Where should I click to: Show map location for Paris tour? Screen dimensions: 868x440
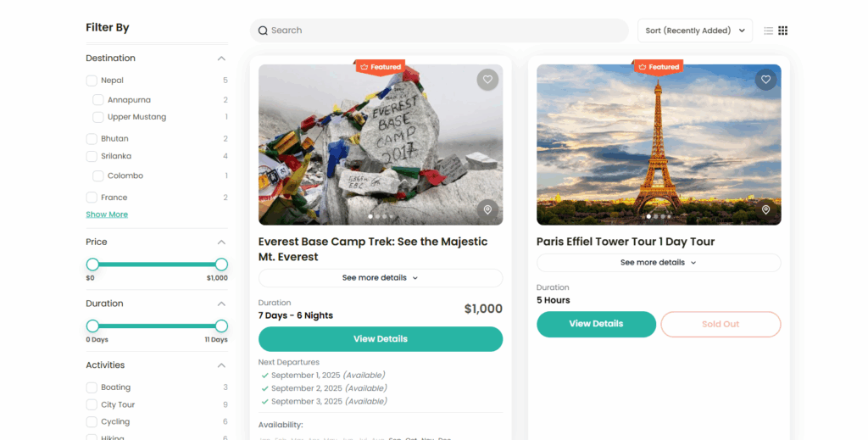(765, 209)
